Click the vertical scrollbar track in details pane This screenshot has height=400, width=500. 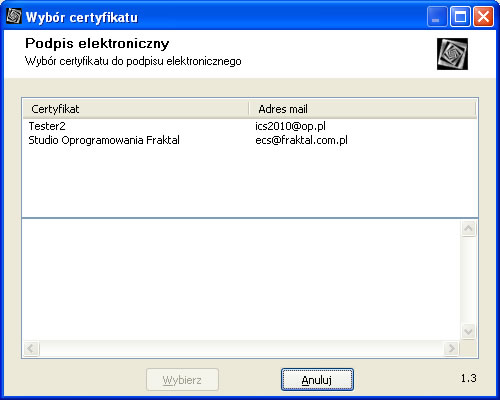pos(468,280)
